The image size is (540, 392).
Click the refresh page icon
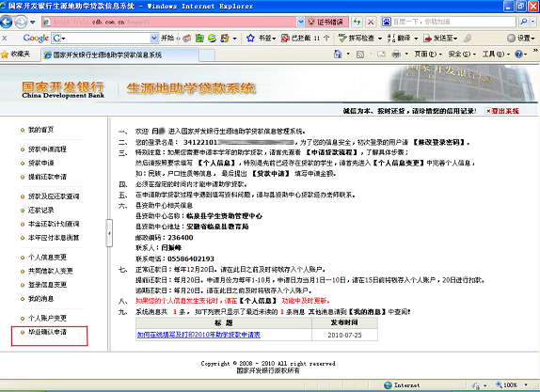pos(357,22)
